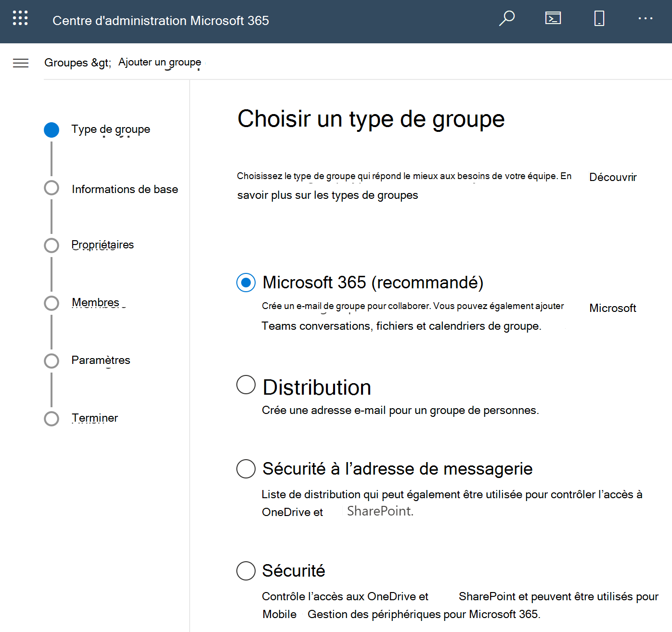Click the SharePoint text under messaging security
Image resolution: width=672 pixels, height=632 pixels.
[x=380, y=511]
